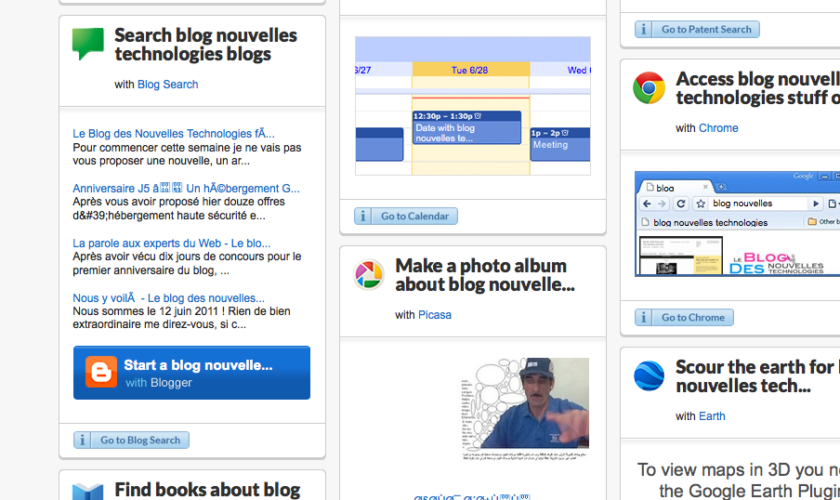Open 'Le Blog des Nouvelles Technologies' result
Image resolution: width=840 pixels, height=500 pixels.
coord(173,133)
